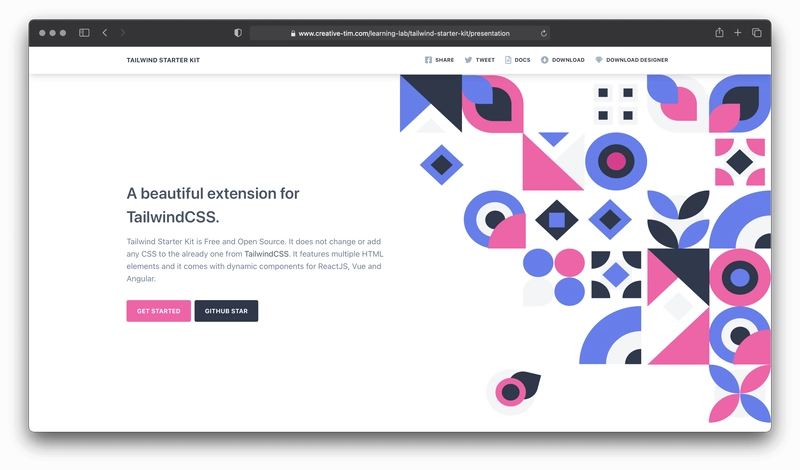Screen dimensions: 800x470
Task: Open the browser share icon
Action: click(x=719, y=32)
